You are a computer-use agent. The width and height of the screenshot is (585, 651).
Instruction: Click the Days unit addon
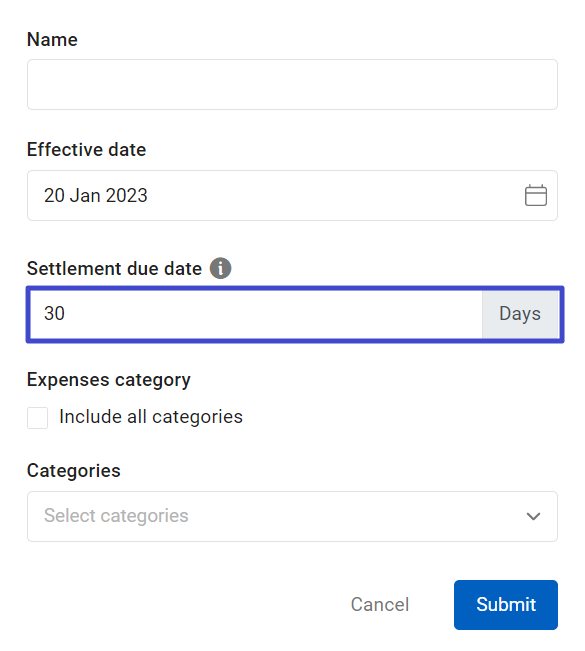point(520,314)
